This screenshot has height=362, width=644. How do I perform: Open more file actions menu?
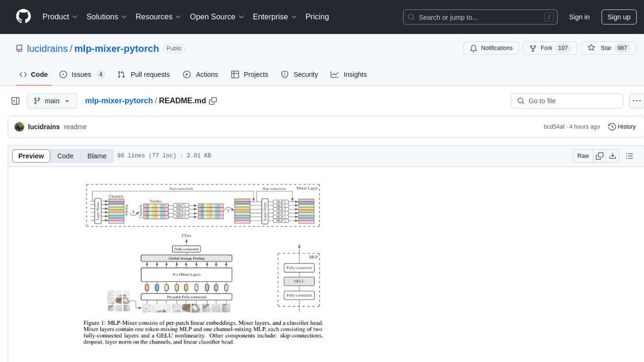click(636, 101)
